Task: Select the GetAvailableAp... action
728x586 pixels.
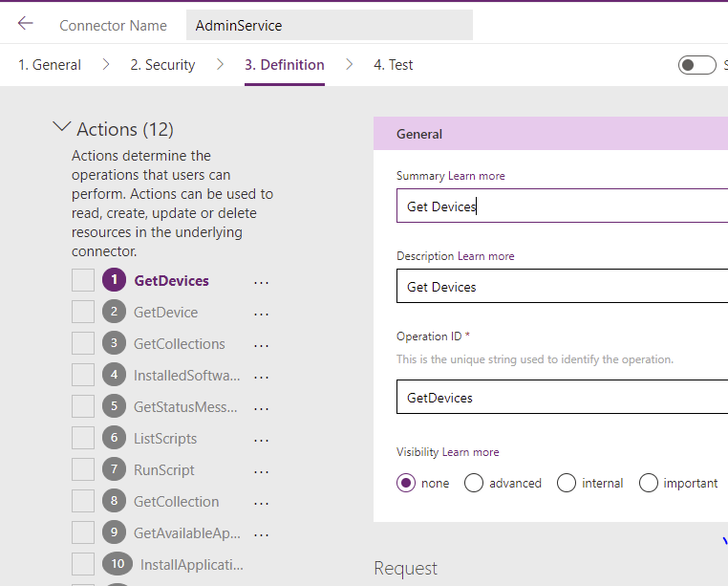Action: 187,533
